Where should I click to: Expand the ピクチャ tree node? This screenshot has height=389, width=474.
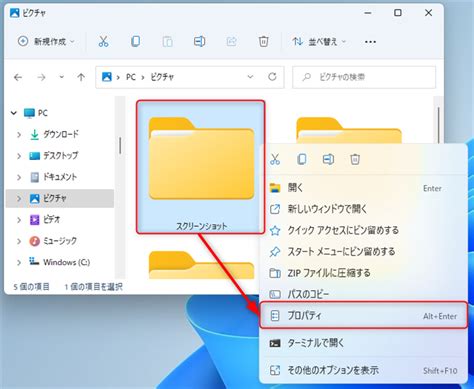19,199
